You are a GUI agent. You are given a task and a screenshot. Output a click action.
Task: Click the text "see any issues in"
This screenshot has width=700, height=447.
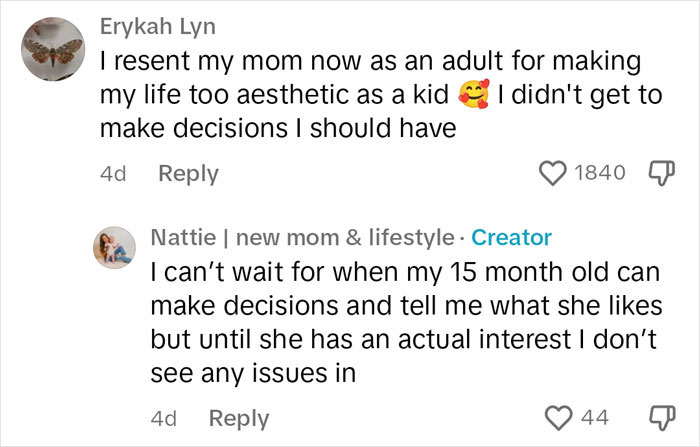coord(254,372)
